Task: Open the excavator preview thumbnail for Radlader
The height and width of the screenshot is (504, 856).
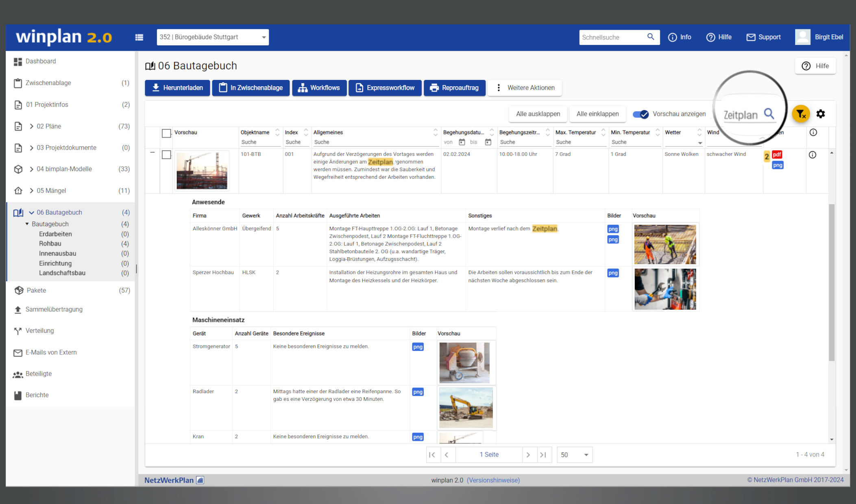Action: pyautogui.click(x=466, y=408)
